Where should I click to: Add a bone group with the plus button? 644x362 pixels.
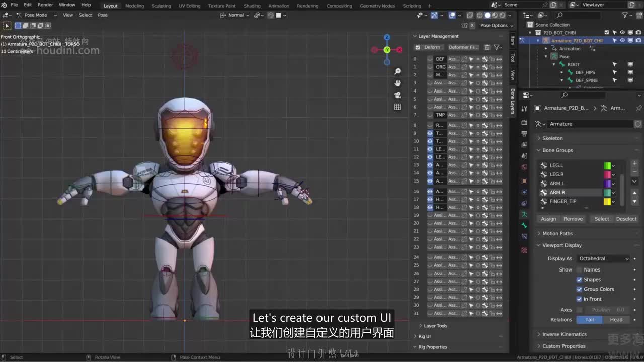[x=634, y=163]
